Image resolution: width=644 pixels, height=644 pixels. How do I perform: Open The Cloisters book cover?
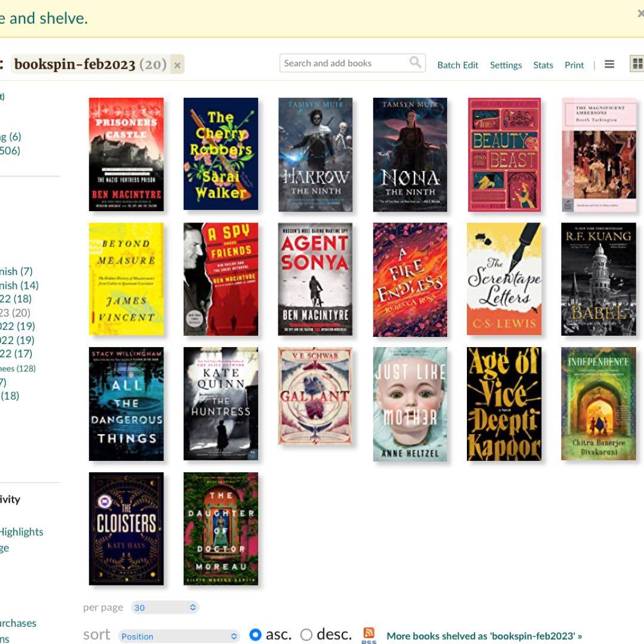126,528
